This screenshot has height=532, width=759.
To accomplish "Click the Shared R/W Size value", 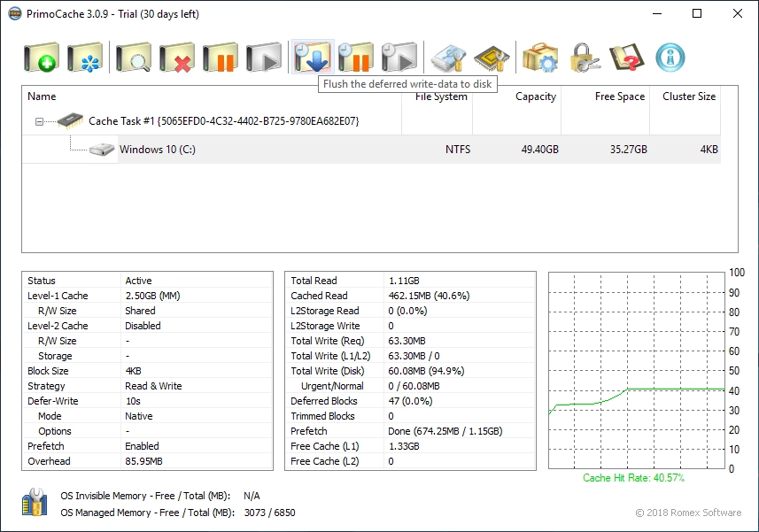I will point(141,311).
